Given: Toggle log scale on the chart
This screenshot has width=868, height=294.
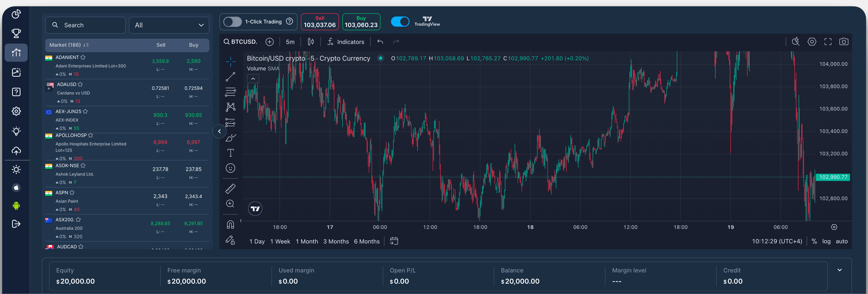Looking at the screenshot, I should coord(826,241).
